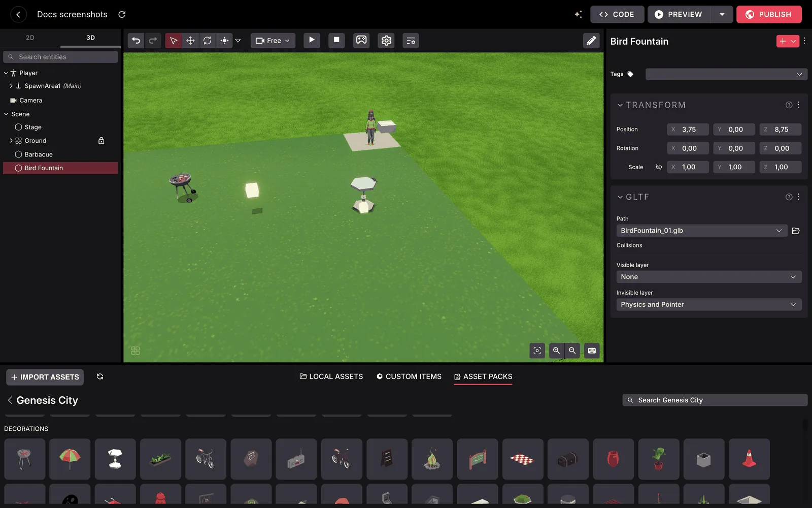812x508 pixels.
Task: Edit Position Z value field
Action: [x=781, y=130]
